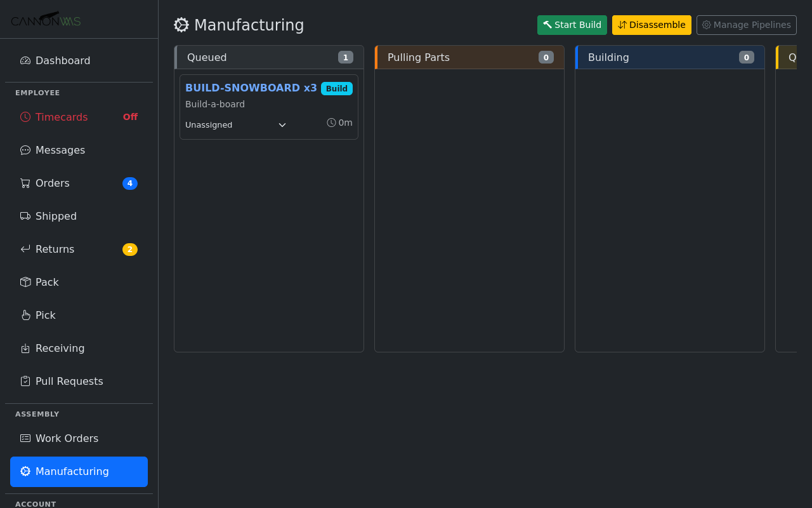Toggle the Timecards Off status indicator
Image resolution: width=812 pixels, height=508 pixels.
[x=130, y=117]
